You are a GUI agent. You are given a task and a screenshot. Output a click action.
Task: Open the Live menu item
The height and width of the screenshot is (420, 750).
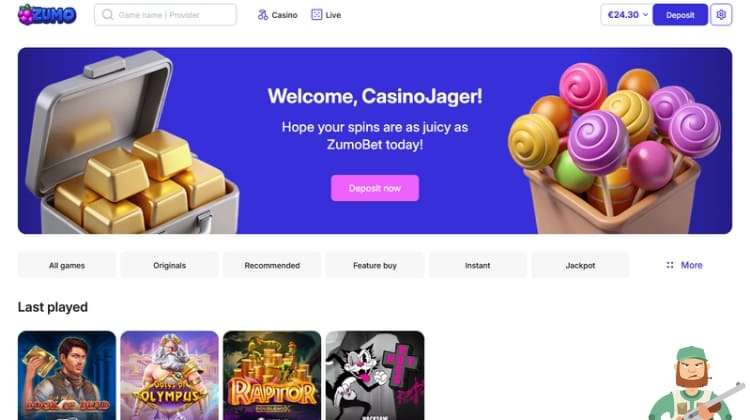point(333,15)
